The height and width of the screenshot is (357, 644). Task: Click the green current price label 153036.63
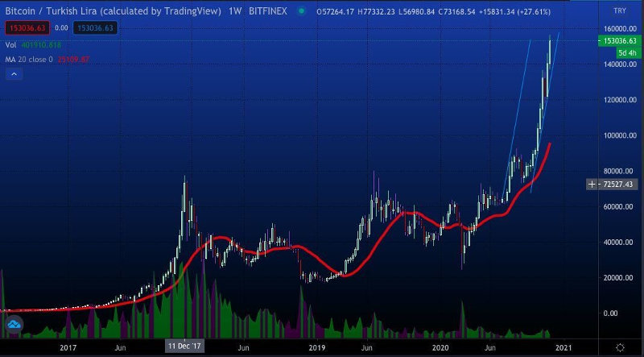pos(620,41)
